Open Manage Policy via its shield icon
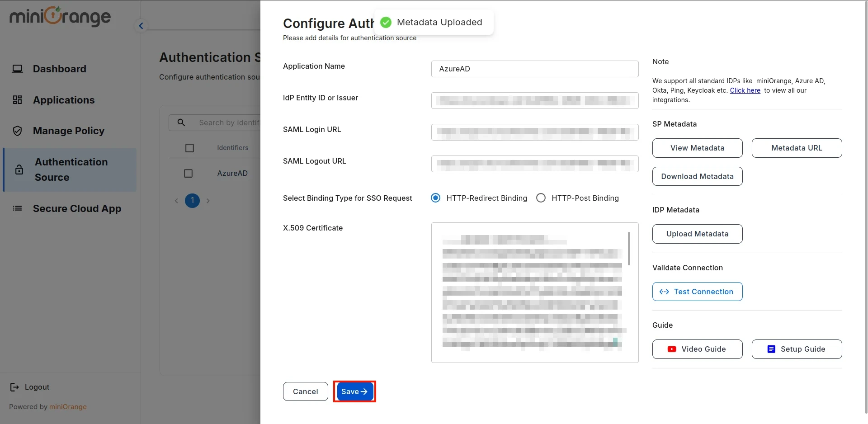The width and height of the screenshot is (868, 424). [18, 131]
